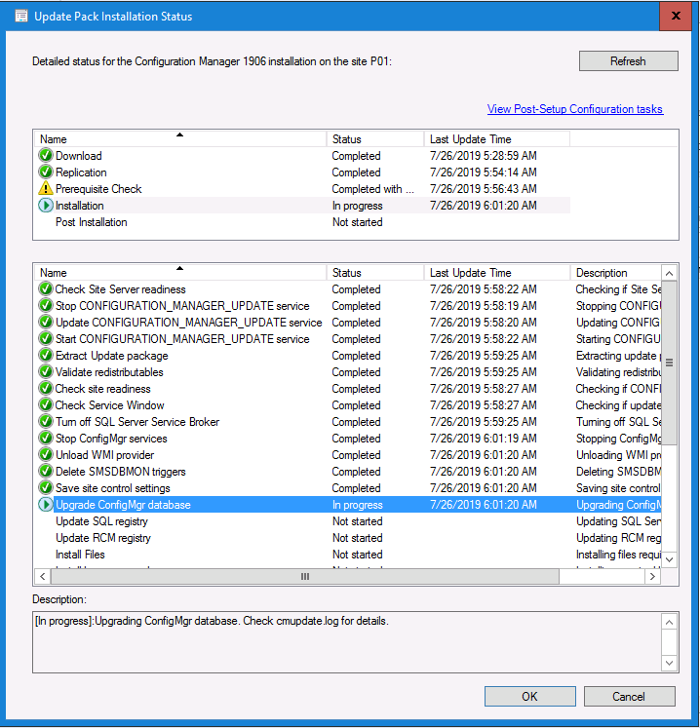
Task: Click the in-progress arrow icon next to Installation
Action: pos(46,206)
